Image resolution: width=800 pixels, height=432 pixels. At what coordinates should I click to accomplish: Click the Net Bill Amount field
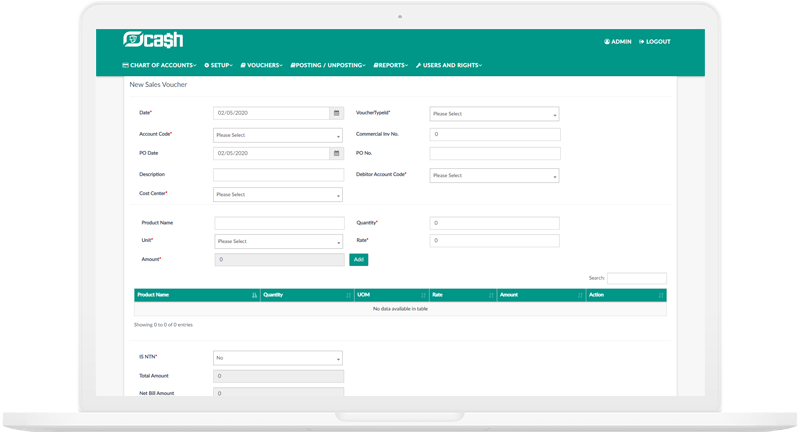point(279,392)
